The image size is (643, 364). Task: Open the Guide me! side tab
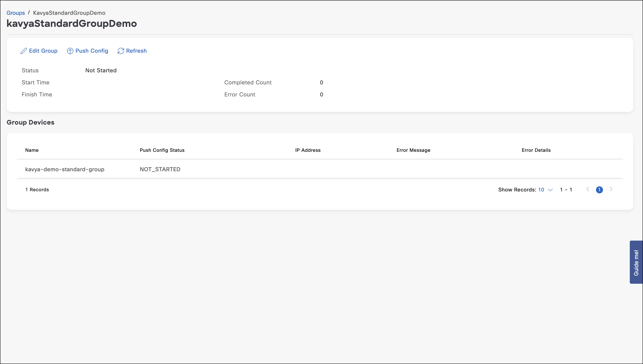636,262
